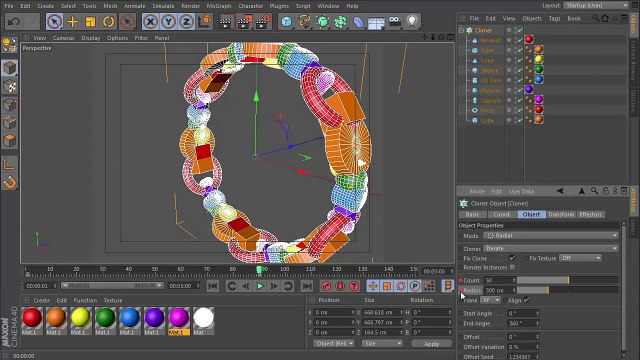This screenshot has width=640, height=360.
Task: Open the Object (Rel) coordinate dropdown
Action: click(333, 344)
